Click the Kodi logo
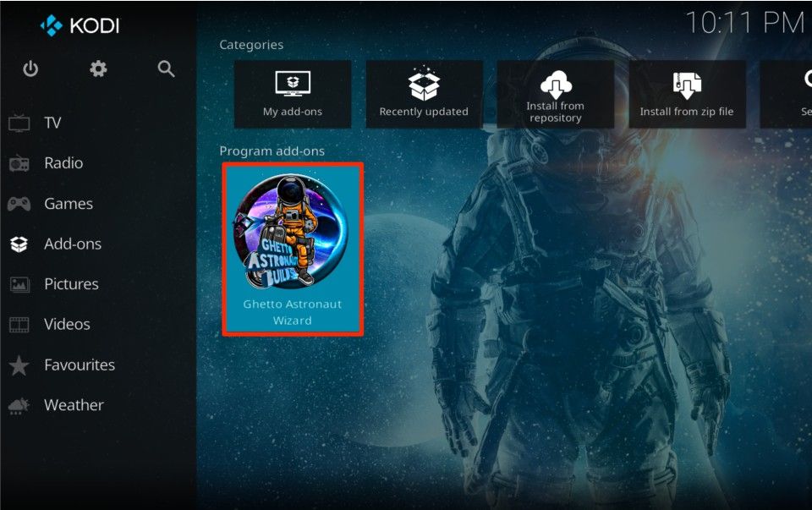812x510 pixels. [52, 25]
